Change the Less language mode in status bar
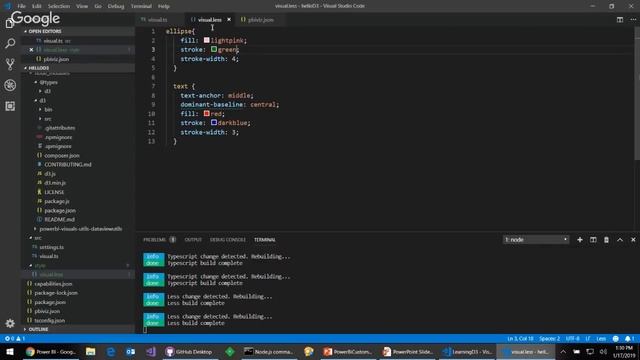 click(x=601, y=338)
